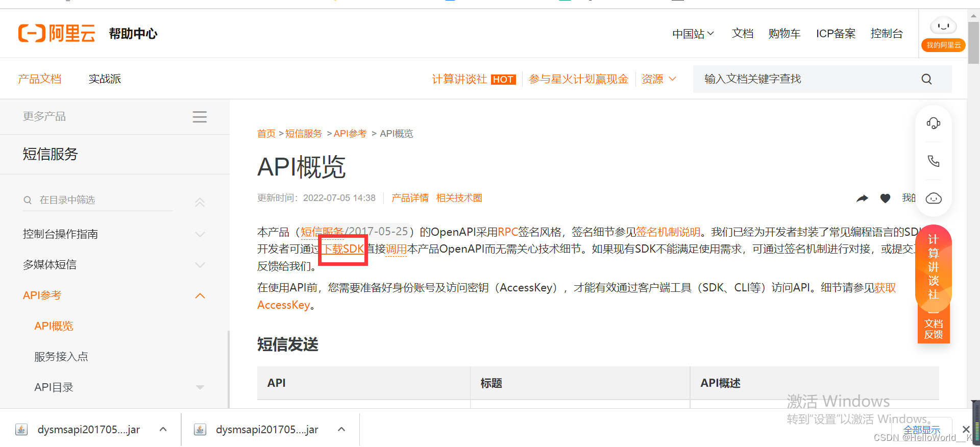Image resolution: width=980 pixels, height=447 pixels.
Task: Click the API column header
Action: pos(276,383)
